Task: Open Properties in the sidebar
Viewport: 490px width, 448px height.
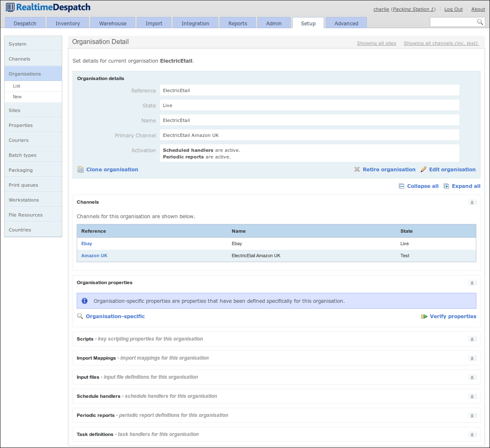Action: click(33, 125)
